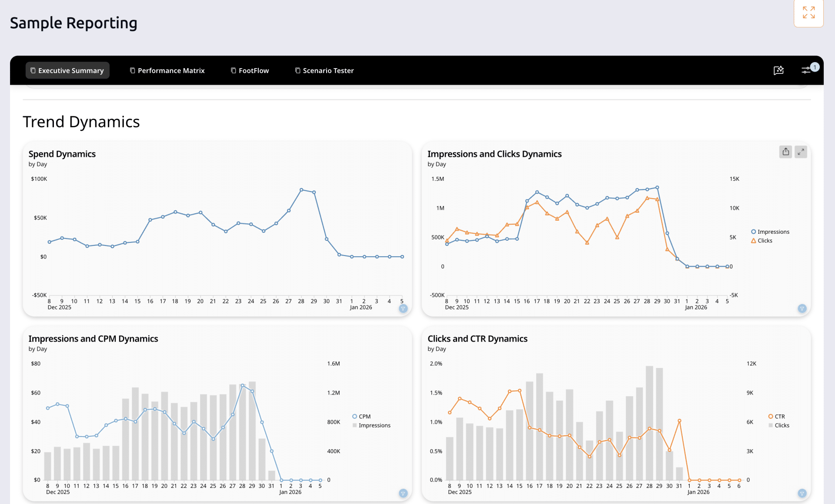Open the FootFlow tab
This screenshot has height=504, width=835.
tap(250, 70)
